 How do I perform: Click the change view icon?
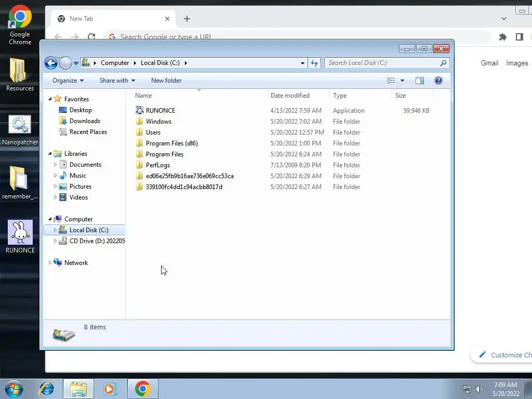pyautogui.click(x=391, y=81)
